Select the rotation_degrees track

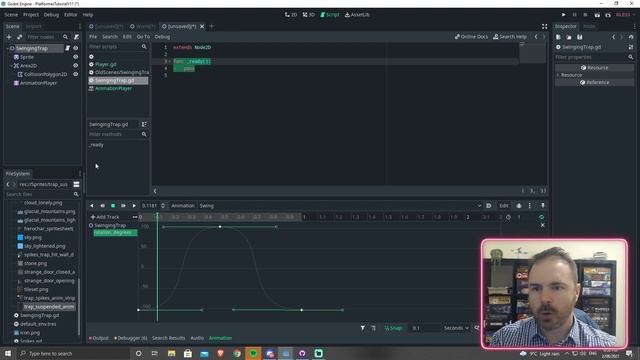tap(115, 233)
